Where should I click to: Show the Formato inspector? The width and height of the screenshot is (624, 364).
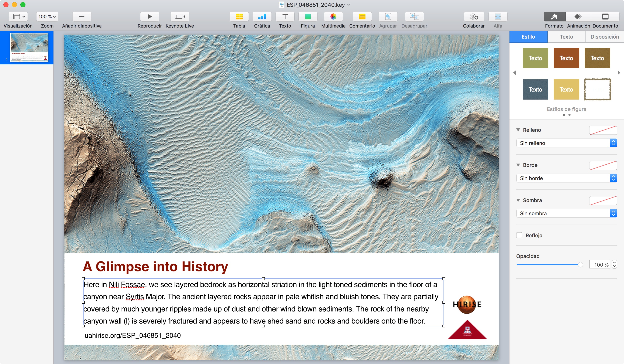click(x=554, y=16)
